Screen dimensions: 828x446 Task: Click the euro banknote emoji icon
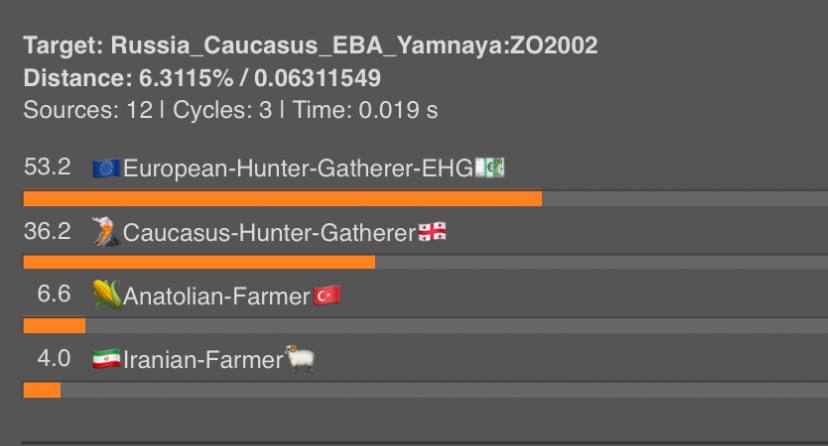point(490,168)
